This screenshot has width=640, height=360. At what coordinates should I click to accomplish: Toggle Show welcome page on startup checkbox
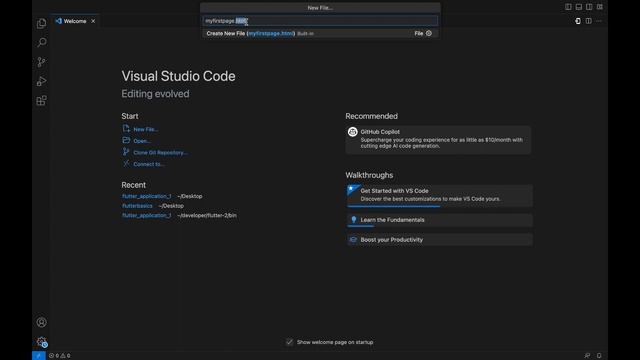[x=289, y=342]
